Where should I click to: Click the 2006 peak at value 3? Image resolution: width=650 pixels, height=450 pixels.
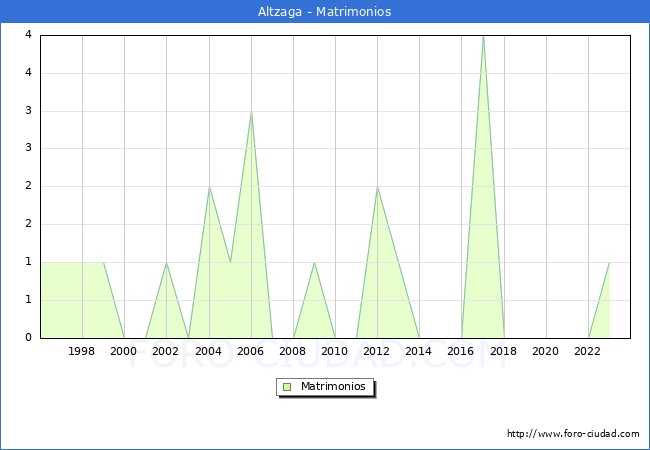pyautogui.click(x=251, y=112)
